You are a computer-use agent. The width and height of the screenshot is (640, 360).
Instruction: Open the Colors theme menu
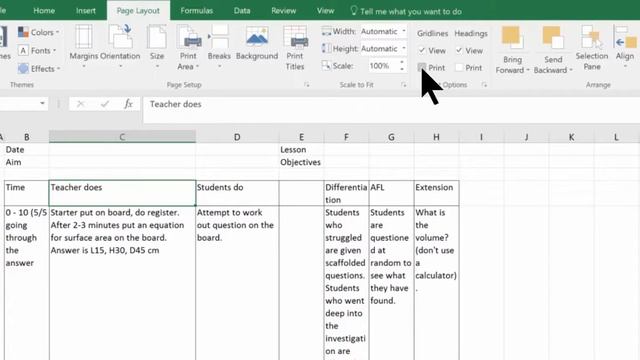coord(39,32)
